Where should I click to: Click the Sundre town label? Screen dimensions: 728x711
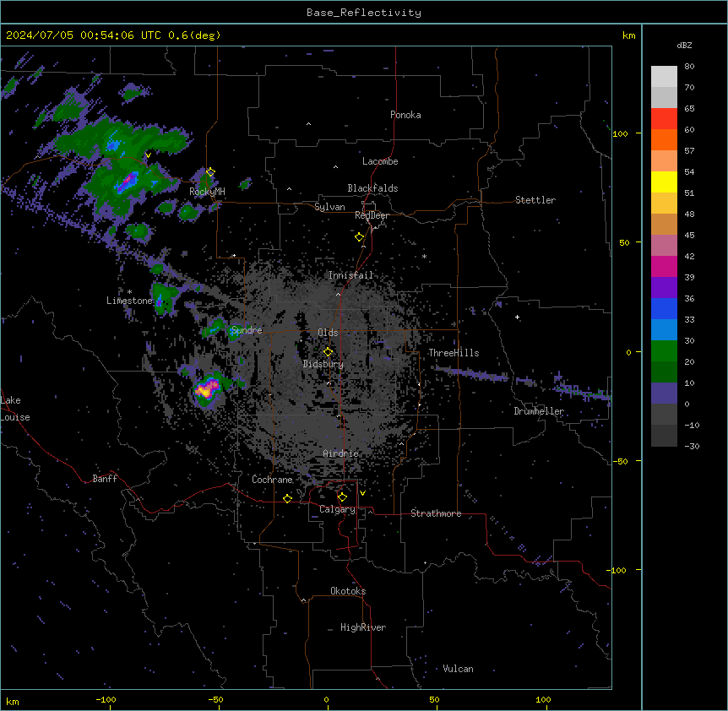pos(247,330)
